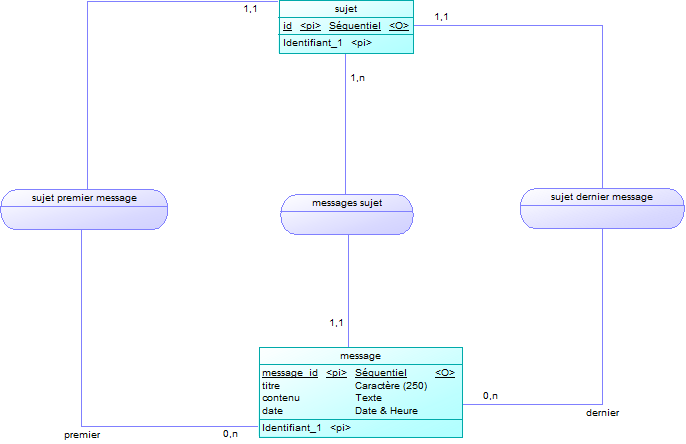Click the 'dernier' role label
This screenshot has height=444, width=686.
point(602,412)
